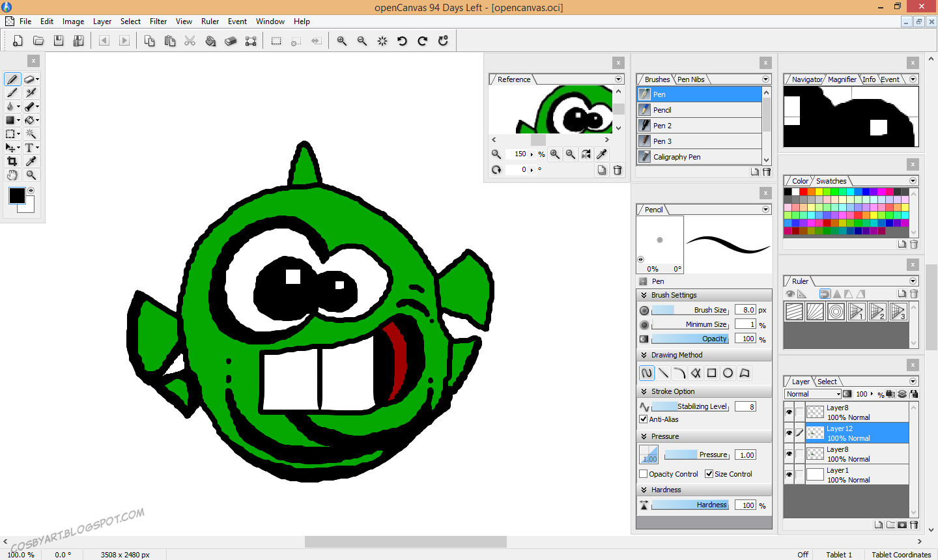The height and width of the screenshot is (560, 938).
Task: Choose the Gradient tool
Action: [12, 120]
